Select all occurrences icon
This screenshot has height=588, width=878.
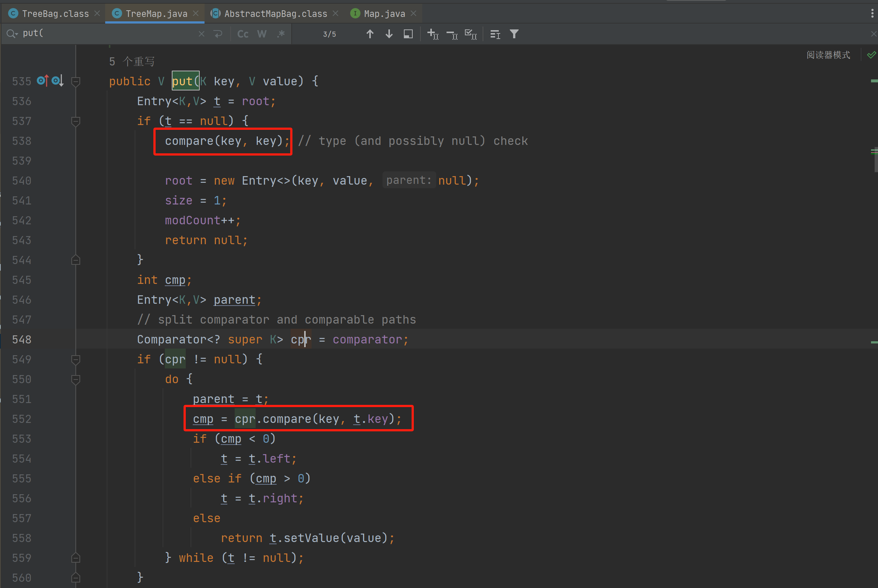point(470,34)
